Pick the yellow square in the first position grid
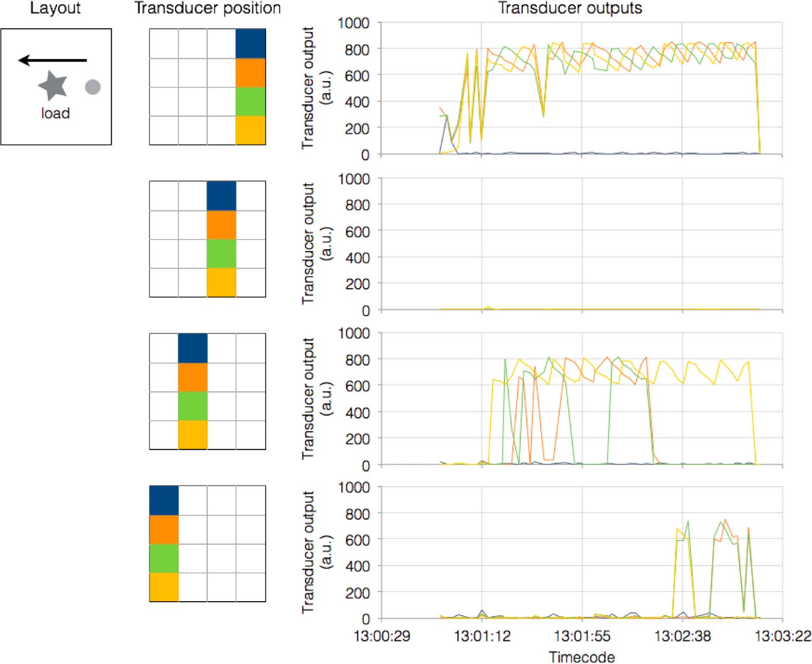 pyautogui.click(x=251, y=130)
